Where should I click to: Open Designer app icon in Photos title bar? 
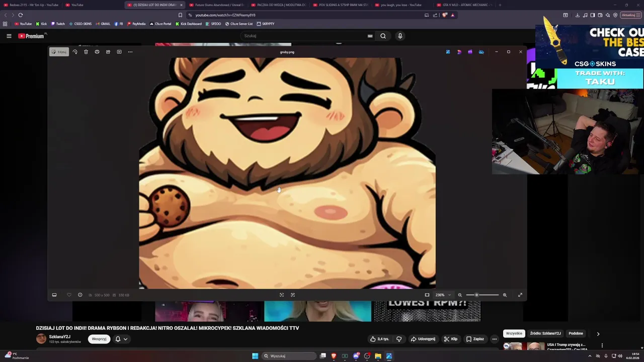click(x=459, y=52)
